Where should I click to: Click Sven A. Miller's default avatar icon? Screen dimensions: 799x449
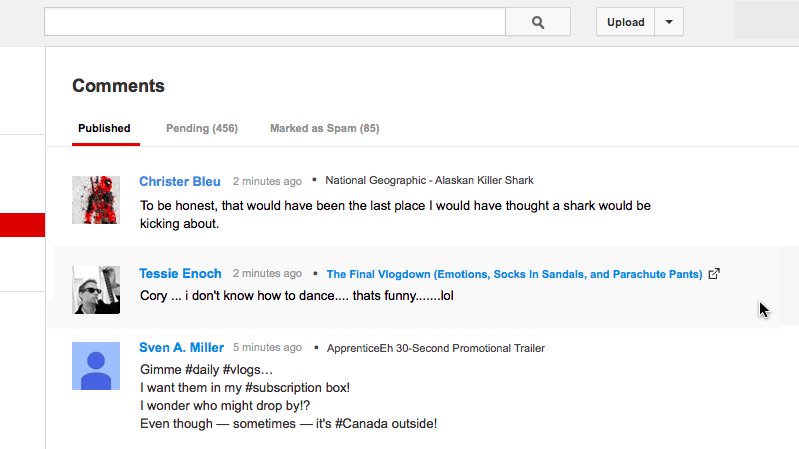pos(96,365)
